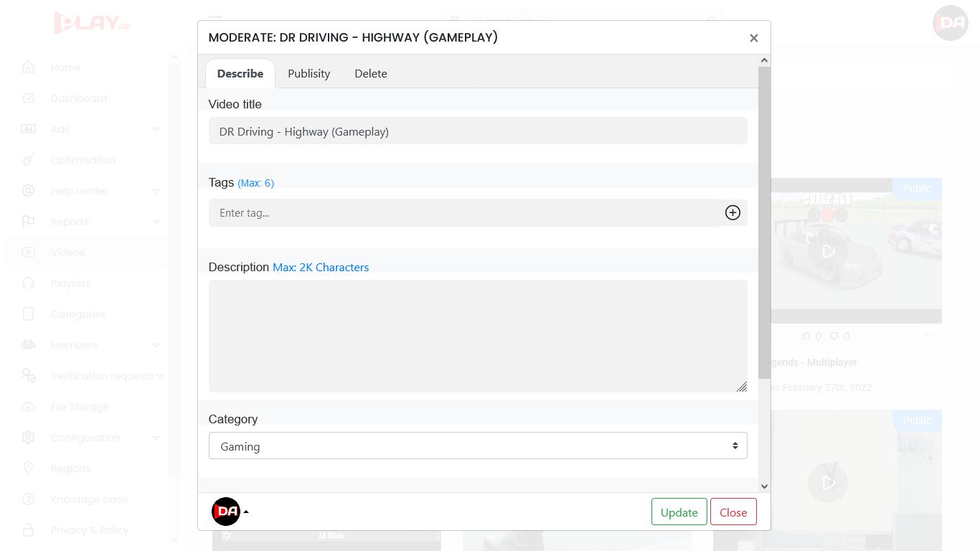Open Home from the sidebar menu
This screenshot has width=980, height=551.
[x=65, y=67]
